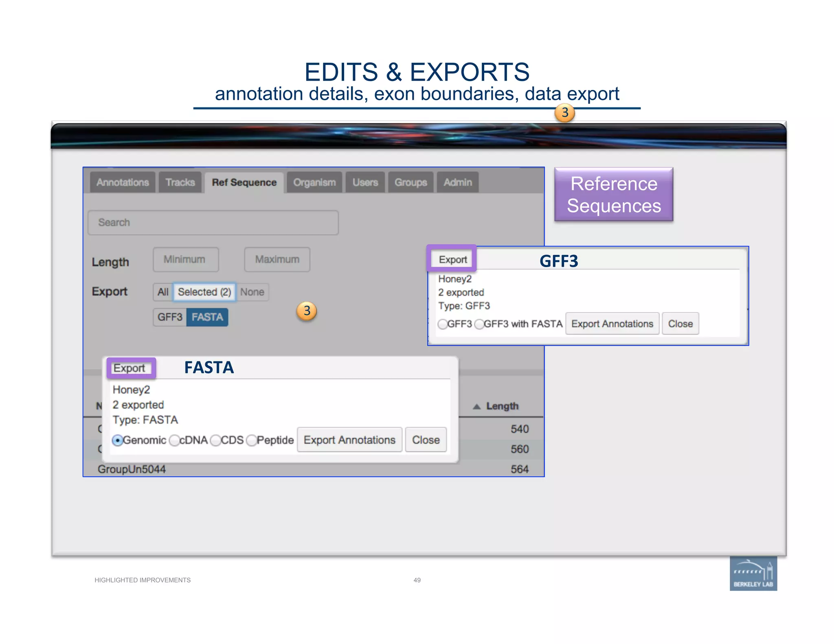Close the GFF3 export dialog

coord(680,324)
